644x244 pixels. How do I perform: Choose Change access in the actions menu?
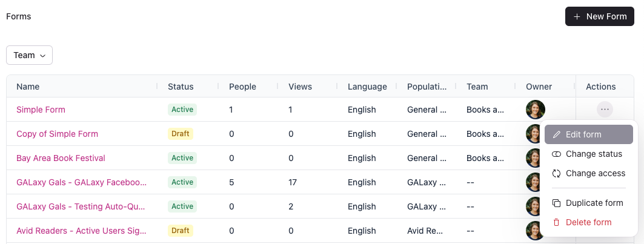(595, 174)
